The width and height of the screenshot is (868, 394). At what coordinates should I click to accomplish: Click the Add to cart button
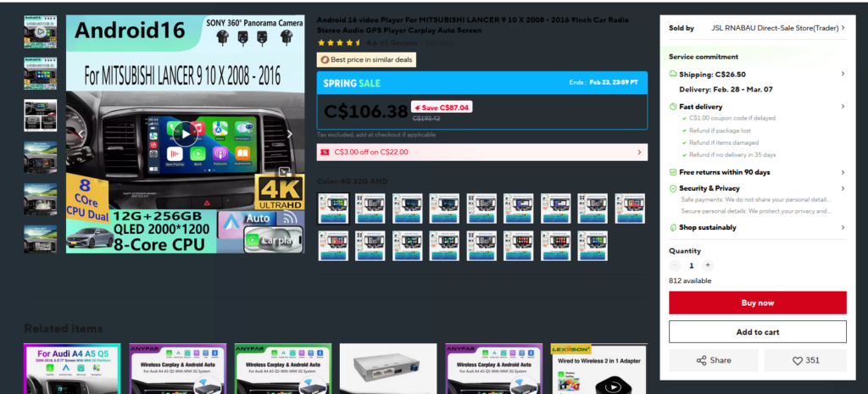757,331
